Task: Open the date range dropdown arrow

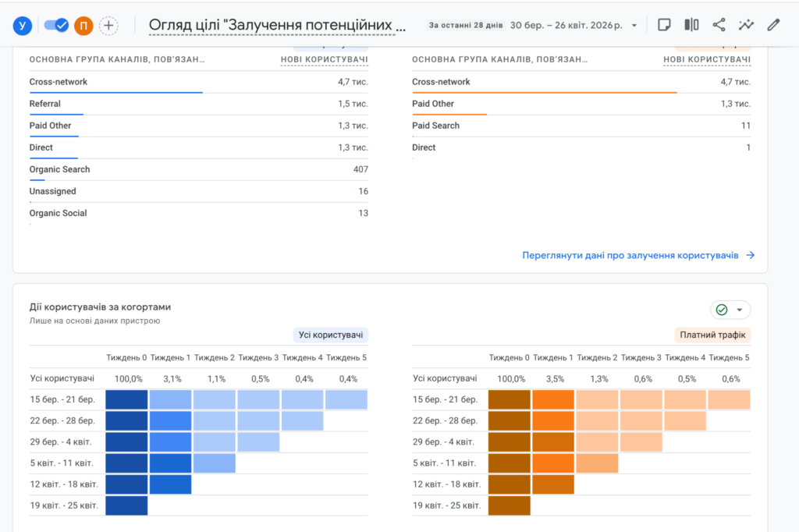Action: 634,25
